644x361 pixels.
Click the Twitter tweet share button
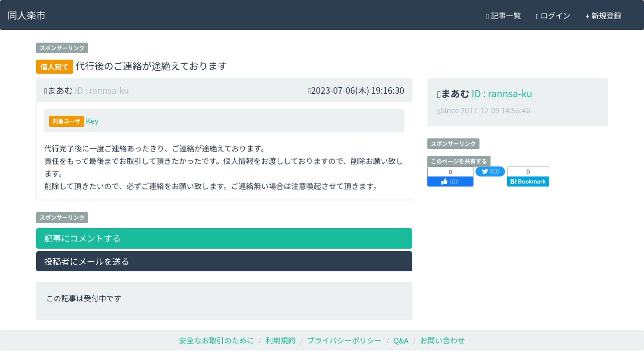(490, 171)
